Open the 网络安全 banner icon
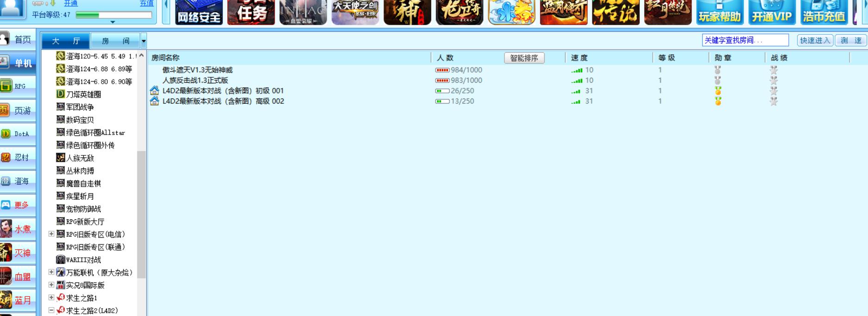 point(199,12)
